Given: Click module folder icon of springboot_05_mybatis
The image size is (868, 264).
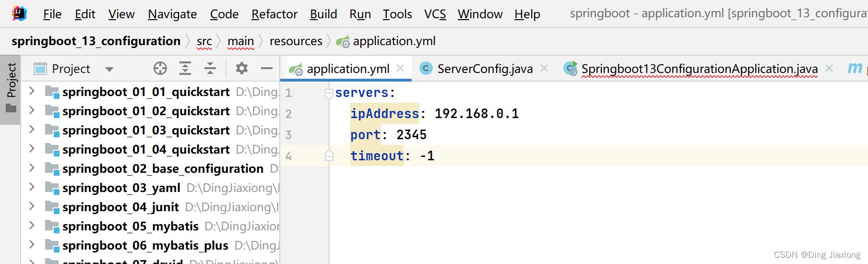Looking at the screenshot, I should 52,227.
